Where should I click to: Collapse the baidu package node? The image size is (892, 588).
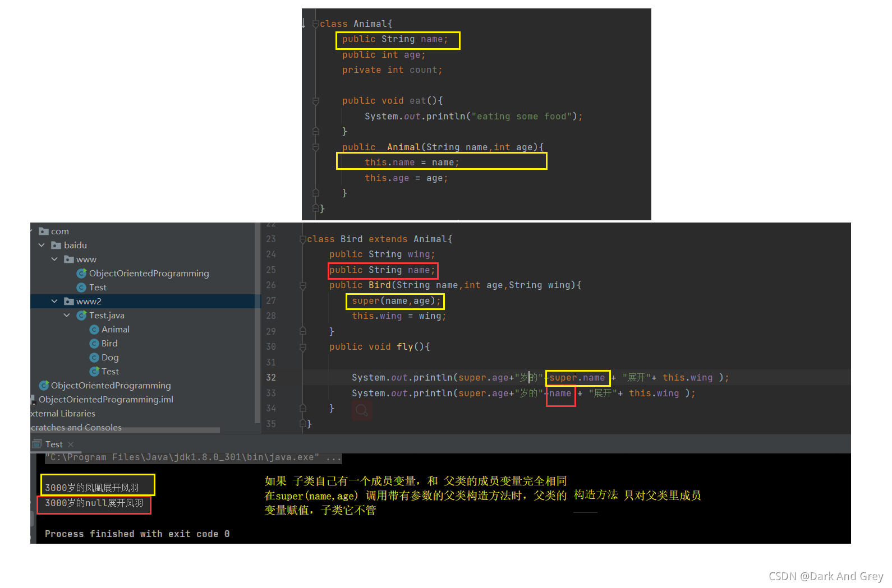tap(42, 246)
